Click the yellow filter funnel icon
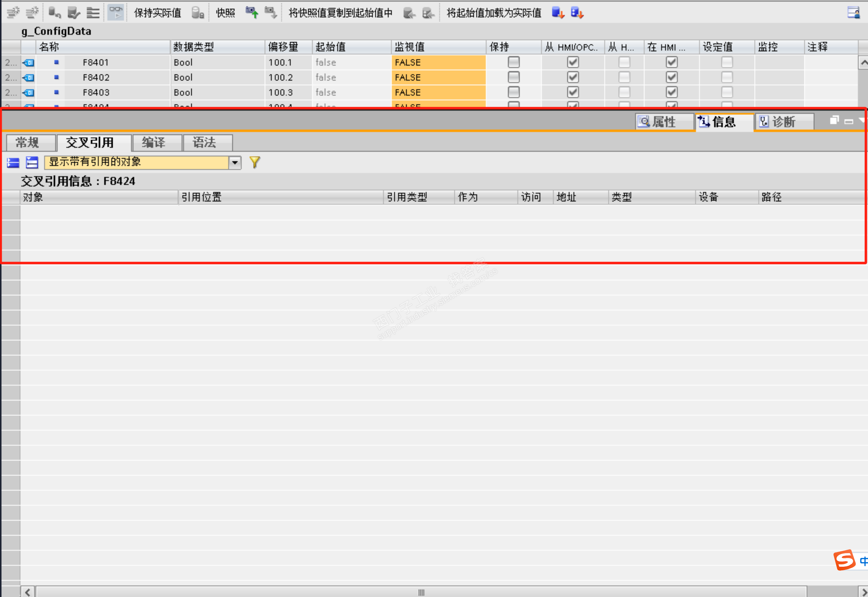The image size is (868, 597). pyautogui.click(x=254, y=162)
